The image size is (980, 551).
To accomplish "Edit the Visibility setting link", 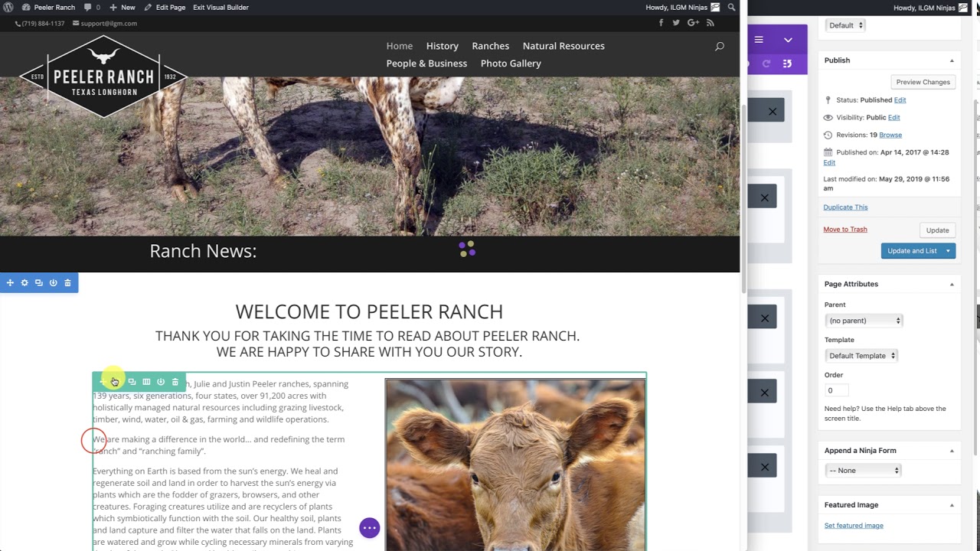I will (894, 118).
